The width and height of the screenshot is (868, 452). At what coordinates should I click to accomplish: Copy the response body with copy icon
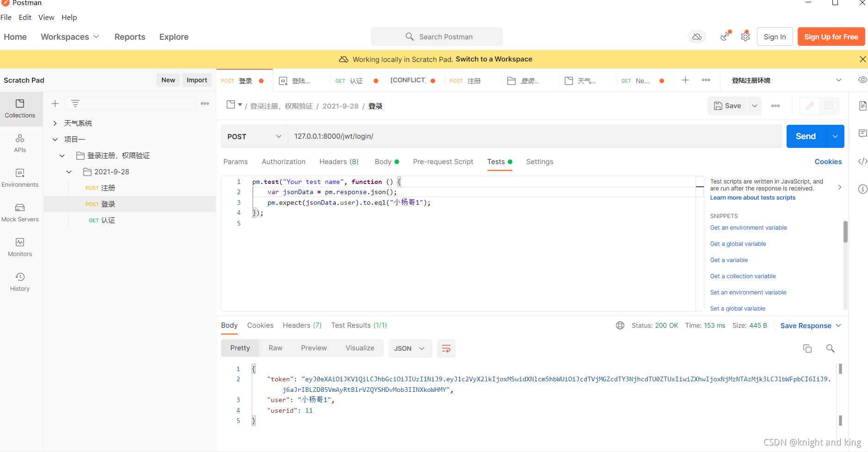point(807,348)
